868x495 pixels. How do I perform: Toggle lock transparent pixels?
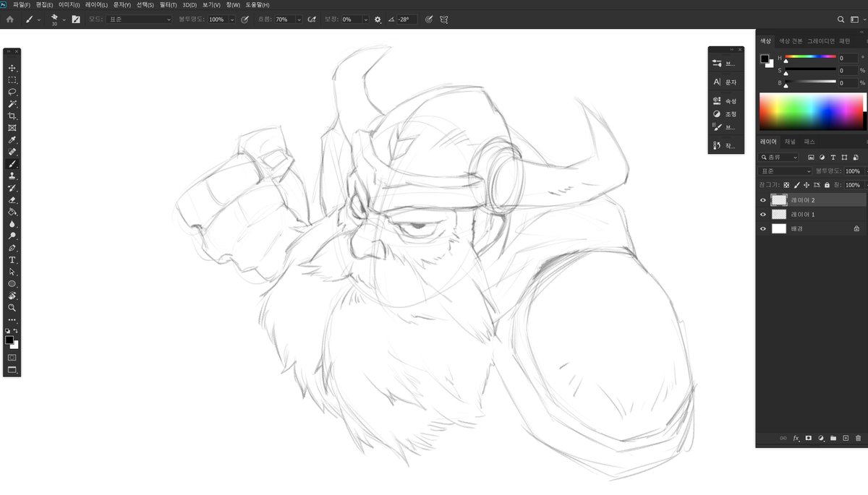pos(786,185)
